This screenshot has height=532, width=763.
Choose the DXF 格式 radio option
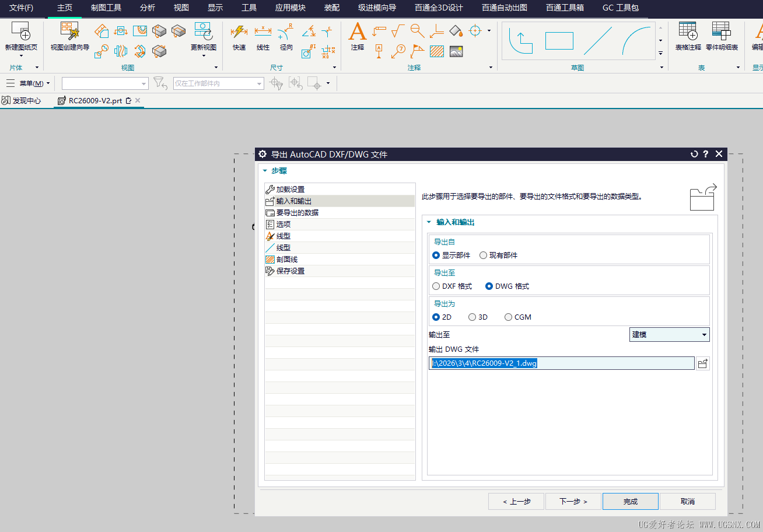(436, 286)
